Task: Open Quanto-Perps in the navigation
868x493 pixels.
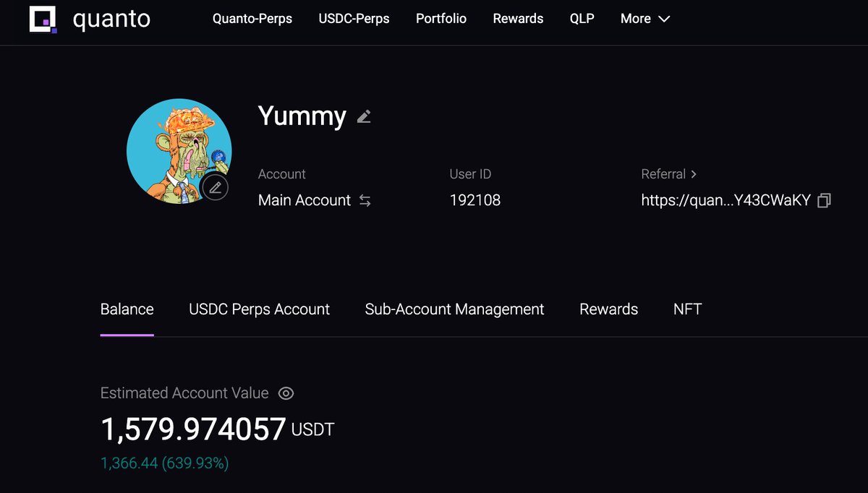Action: [252, 19]
